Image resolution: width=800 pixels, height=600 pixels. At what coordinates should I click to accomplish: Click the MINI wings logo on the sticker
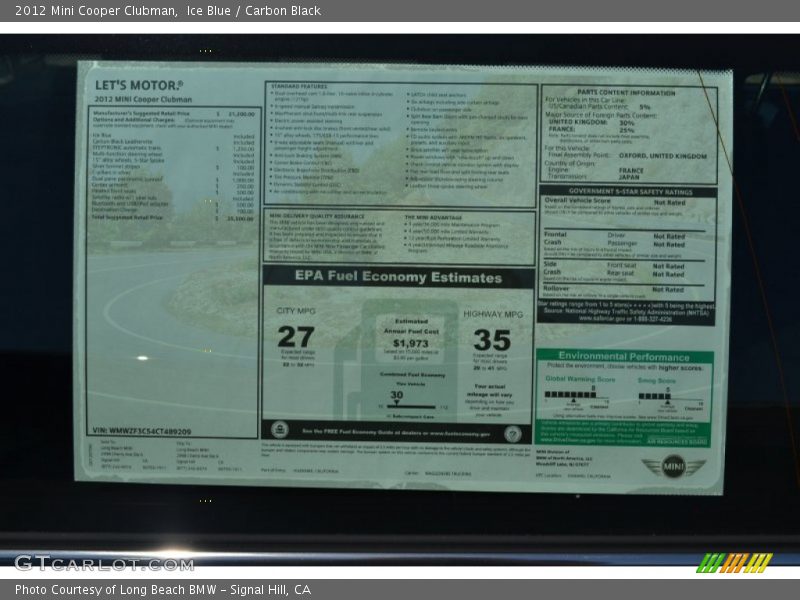(x=673, y=466)
